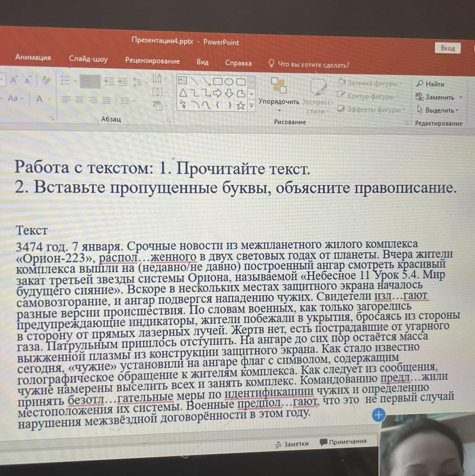Open the Replace dropdown arrow
The image size is (475, 476).
[x=461, y=97]
